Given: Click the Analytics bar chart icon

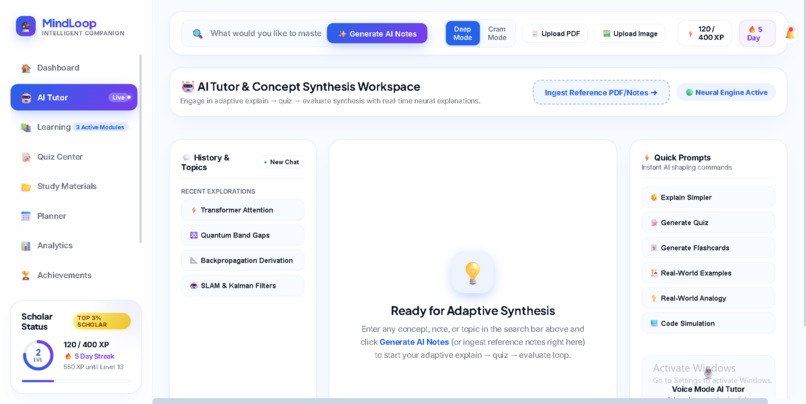Looking at the screenshot, I should (26, 246).
